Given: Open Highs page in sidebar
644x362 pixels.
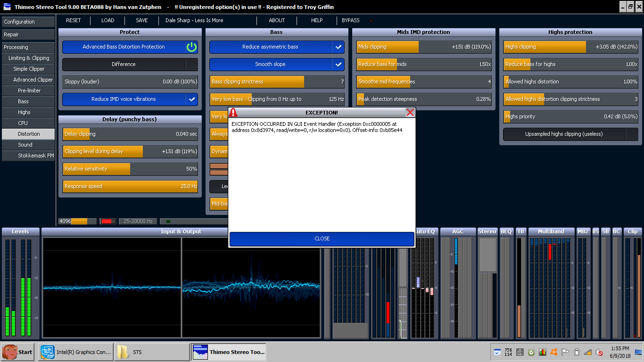Looking at the screenshot, I should tap(28, 112).
